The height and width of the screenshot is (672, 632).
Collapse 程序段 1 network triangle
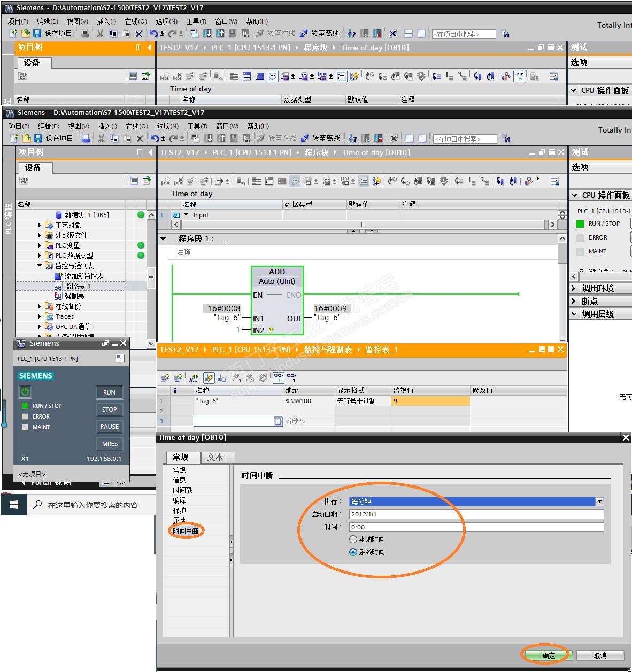pos(164,238)
